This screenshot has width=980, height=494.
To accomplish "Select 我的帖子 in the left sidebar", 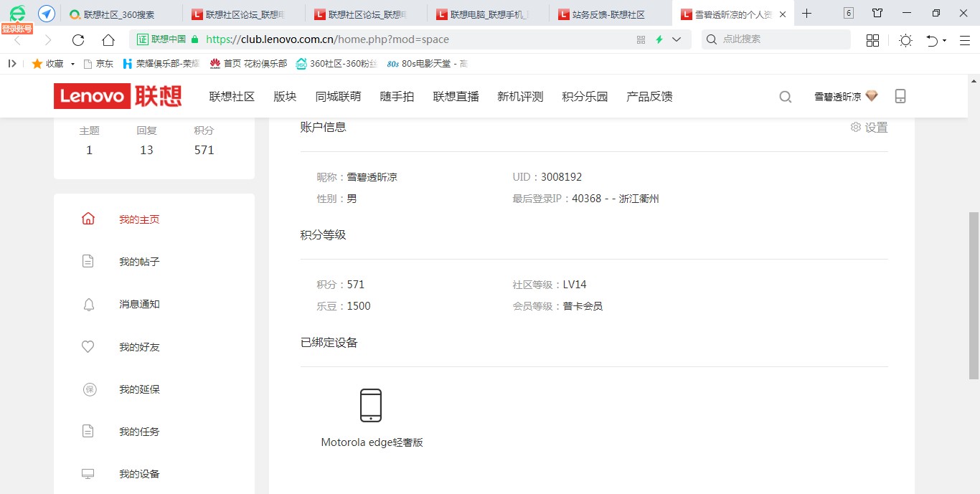I will (139, 262).
